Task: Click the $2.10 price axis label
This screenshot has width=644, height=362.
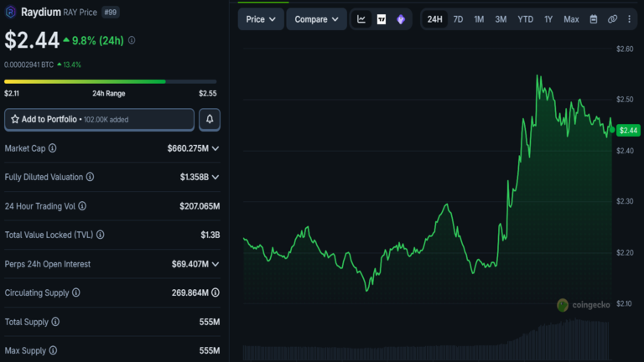Action: [624, 303]
